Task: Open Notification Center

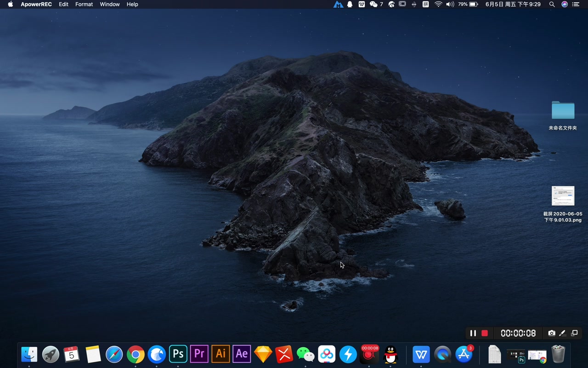Action: click(x=576, y=4)
